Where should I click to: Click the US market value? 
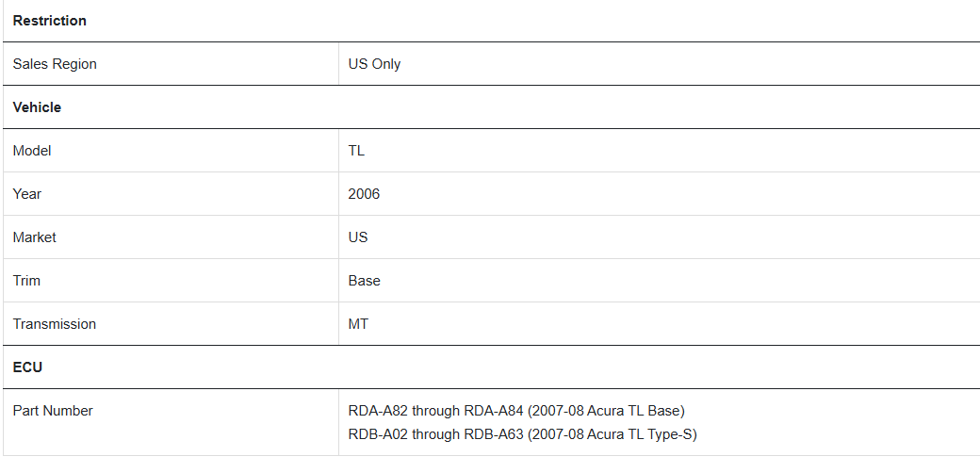(358, 237)
